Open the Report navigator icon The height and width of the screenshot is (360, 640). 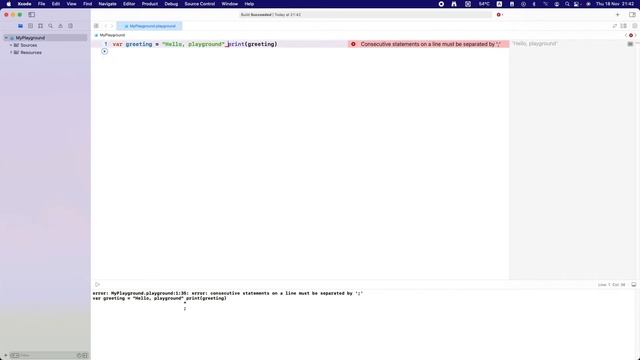(x=71, y=26)
